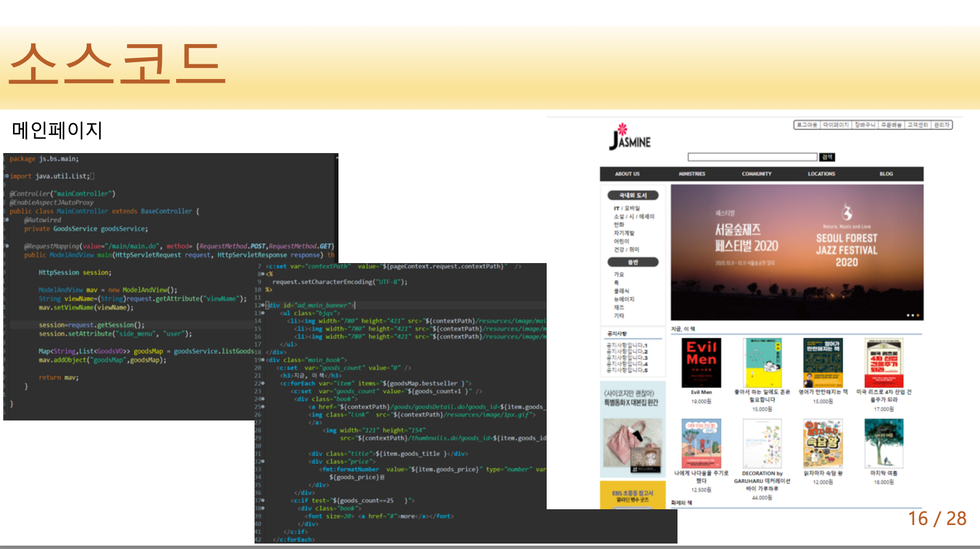Open the 뉴에이지 music category
Screen dimensions: 980x549
(x=624, y=300)
